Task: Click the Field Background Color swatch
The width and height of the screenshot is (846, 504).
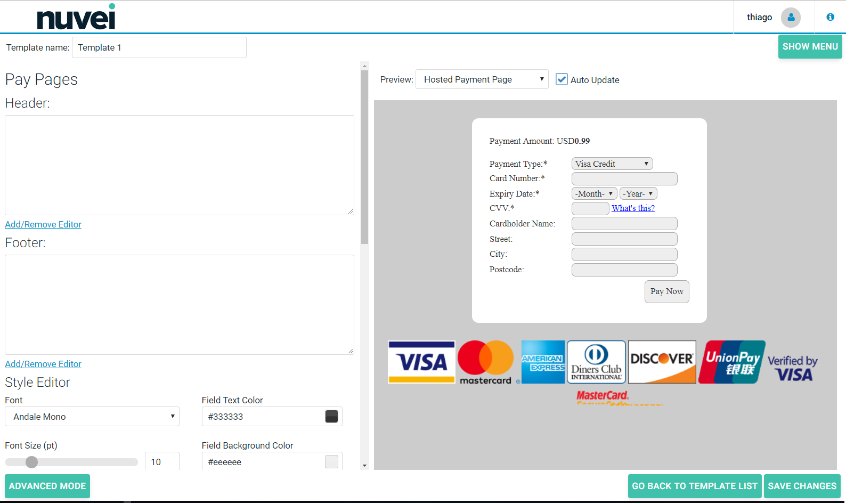Action: click(331, 461)
